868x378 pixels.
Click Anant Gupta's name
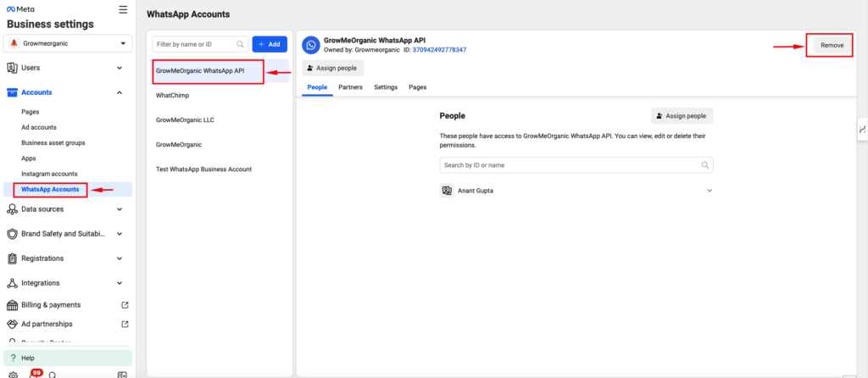(476, 191)
